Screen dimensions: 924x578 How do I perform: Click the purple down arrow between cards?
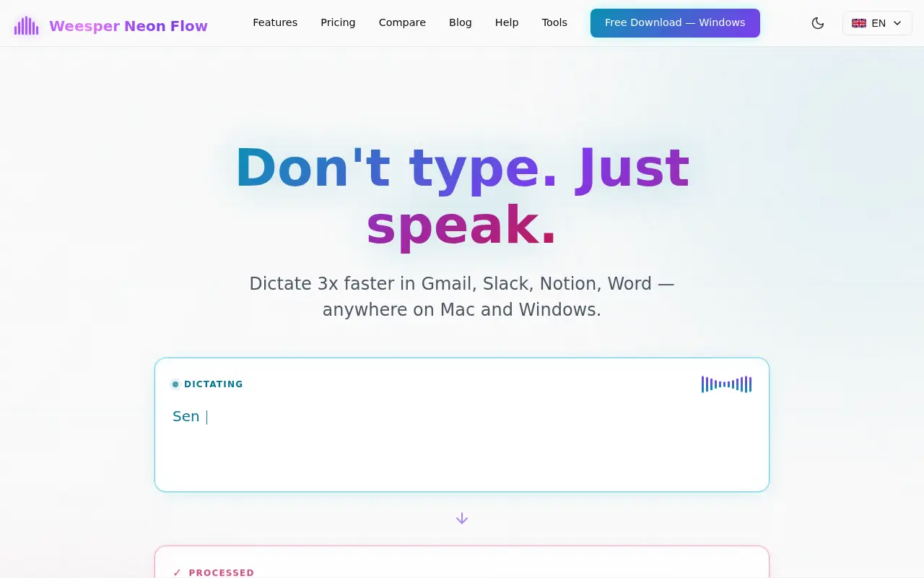coord(462,518)
